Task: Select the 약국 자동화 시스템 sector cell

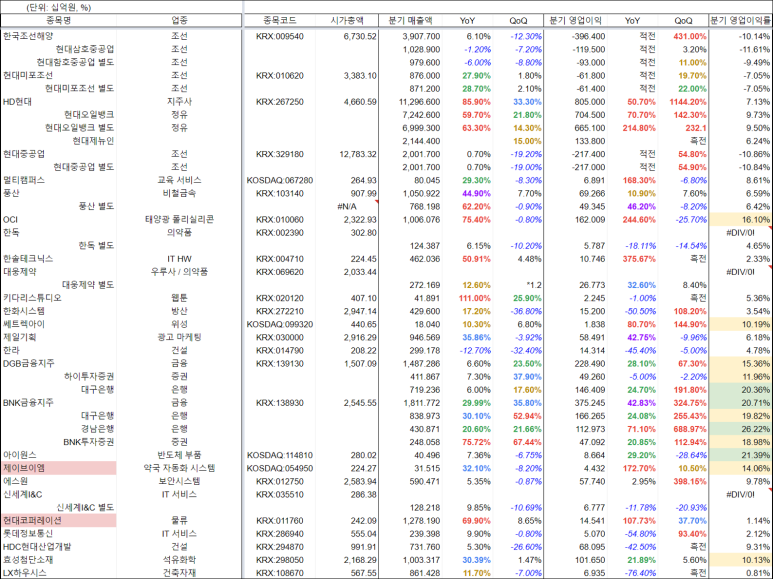Action: click(179, 468)
